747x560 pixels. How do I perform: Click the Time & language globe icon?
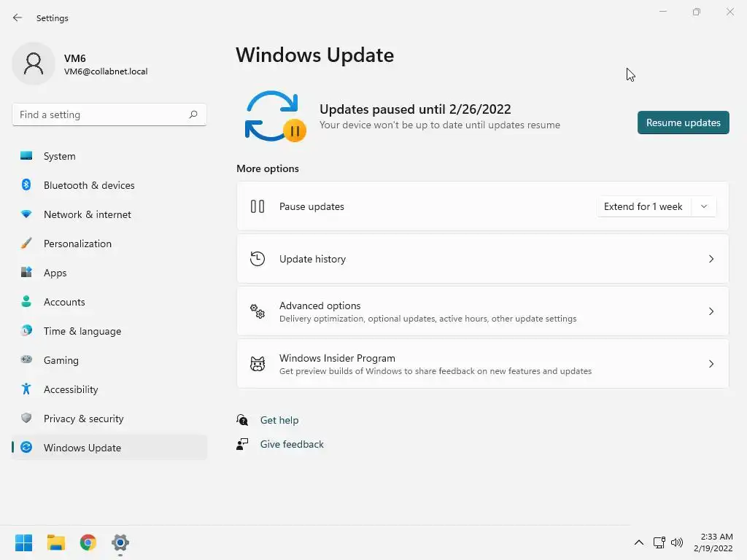click(x=26, y=330)
